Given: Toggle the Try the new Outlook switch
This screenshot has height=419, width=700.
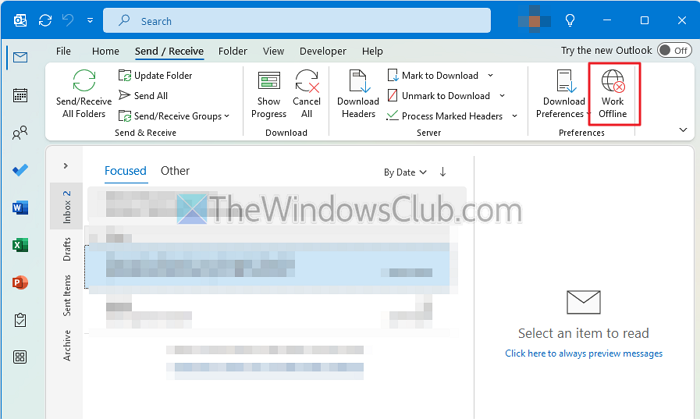Looking at the screenshot, I should tap(674, 50).
